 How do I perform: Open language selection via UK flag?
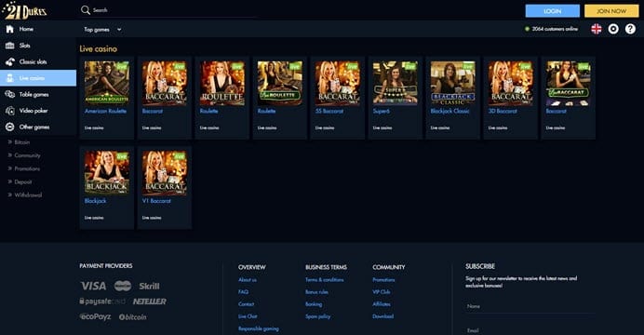pos(596,29)
